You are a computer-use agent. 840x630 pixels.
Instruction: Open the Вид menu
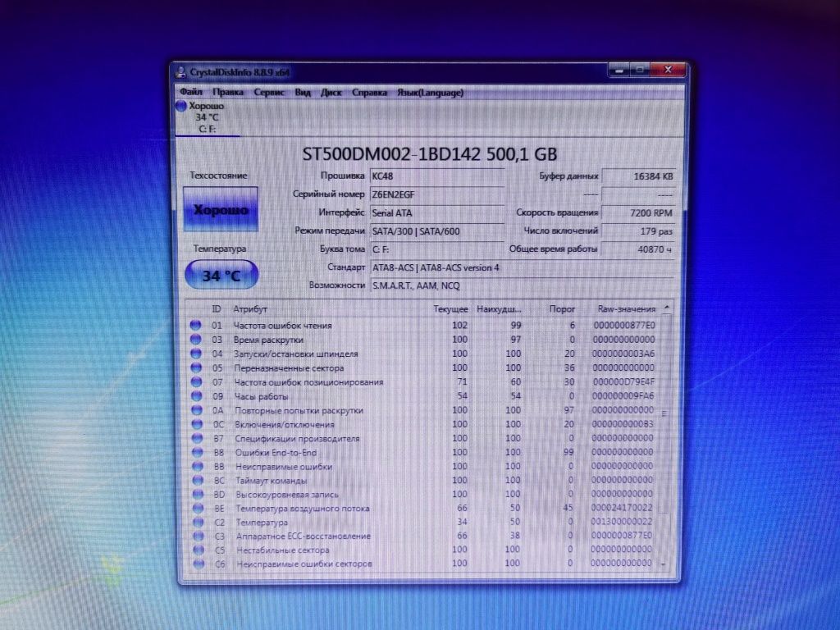[x=303, y=92]
